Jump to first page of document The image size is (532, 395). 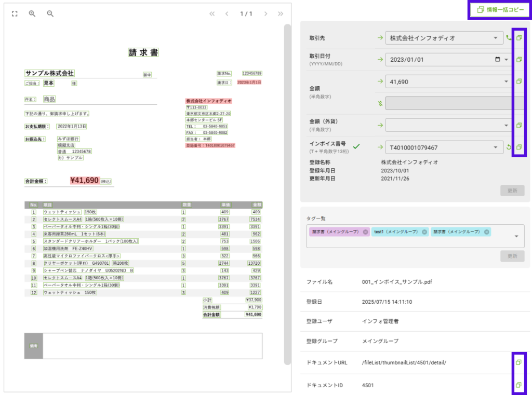pos(212,13)
